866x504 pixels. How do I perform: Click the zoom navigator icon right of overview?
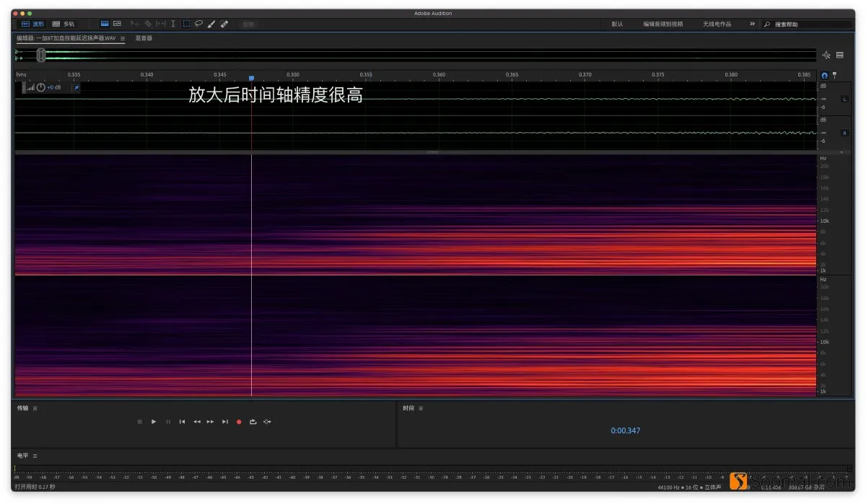pos(826,56)
